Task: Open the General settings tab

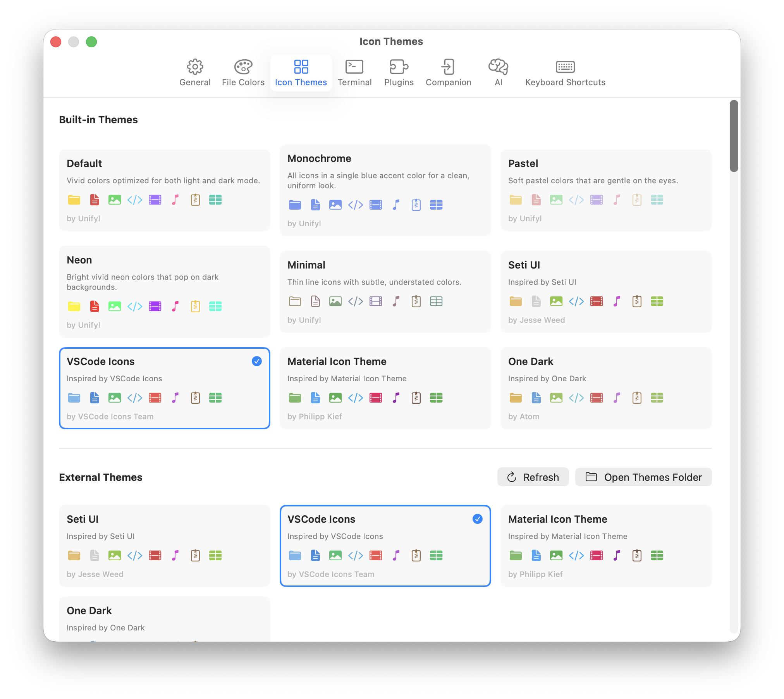Action: [x=195, y=73]
